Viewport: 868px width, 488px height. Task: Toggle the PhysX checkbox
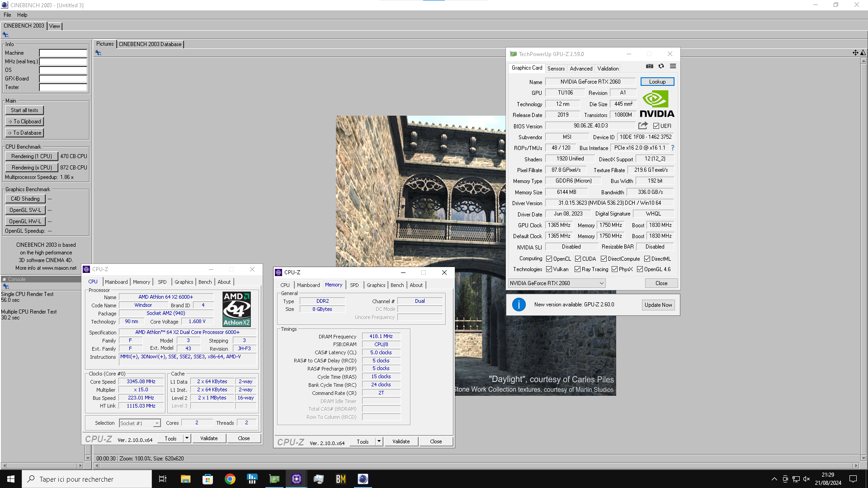tap(614, 269)
